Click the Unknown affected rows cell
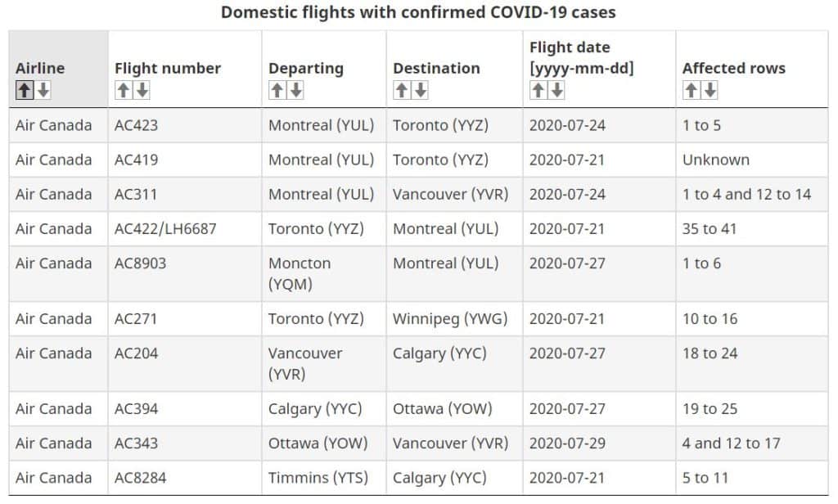The height and width of the screenshot is (504, 838). click(716, 160)
